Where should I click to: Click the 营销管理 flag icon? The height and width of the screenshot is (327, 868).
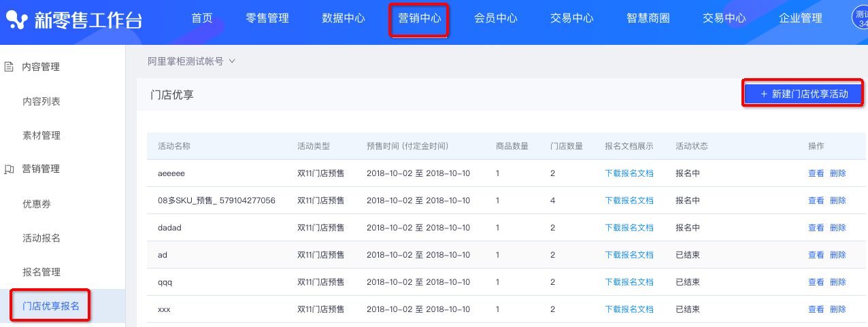(10, 169)
